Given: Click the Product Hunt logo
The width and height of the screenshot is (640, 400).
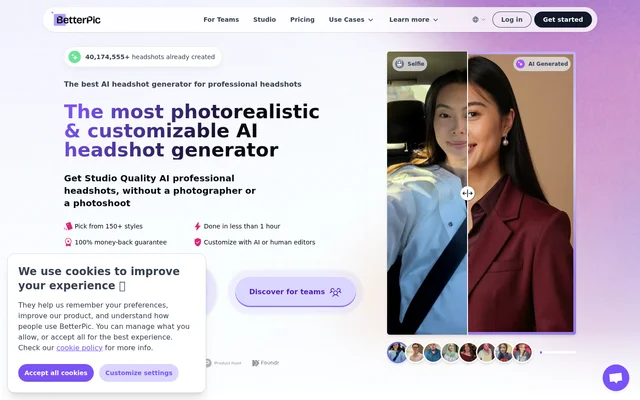Looking at the screenshot, I should pos(223,363).
